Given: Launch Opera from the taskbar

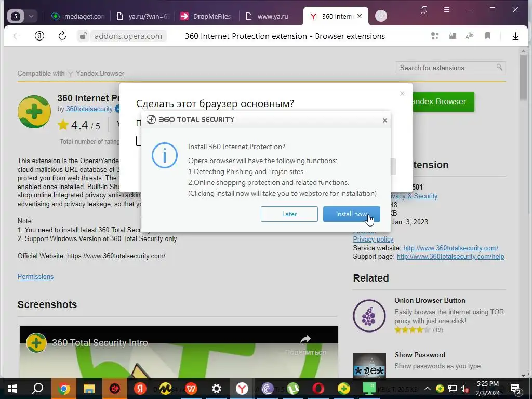Looking at the screenshot, I should 318,389.
